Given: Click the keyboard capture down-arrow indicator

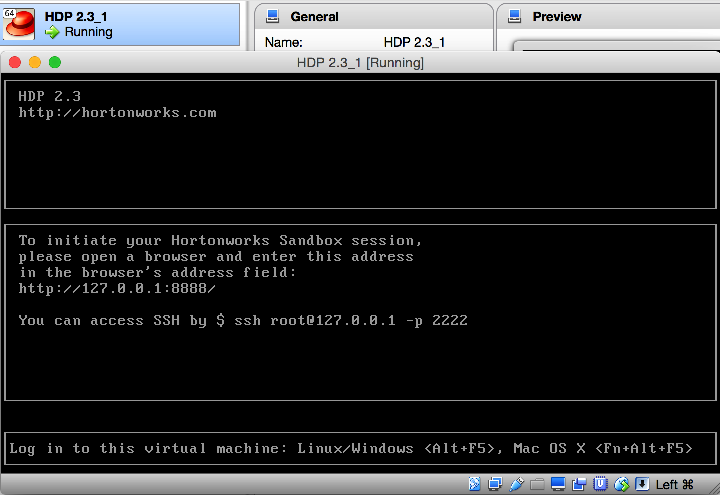Looking at the screenshot, I should point(642,484).
